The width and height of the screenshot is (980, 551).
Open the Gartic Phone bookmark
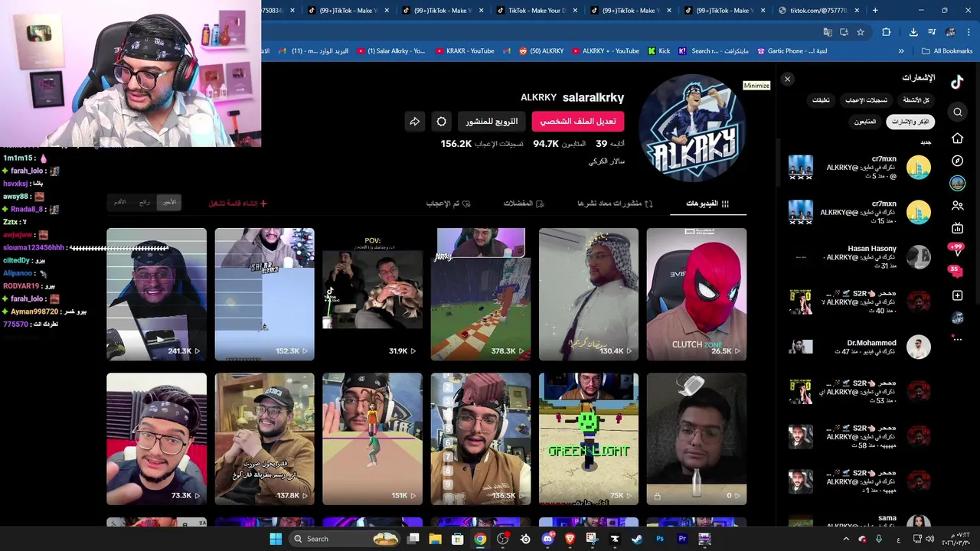click(792, 51)
